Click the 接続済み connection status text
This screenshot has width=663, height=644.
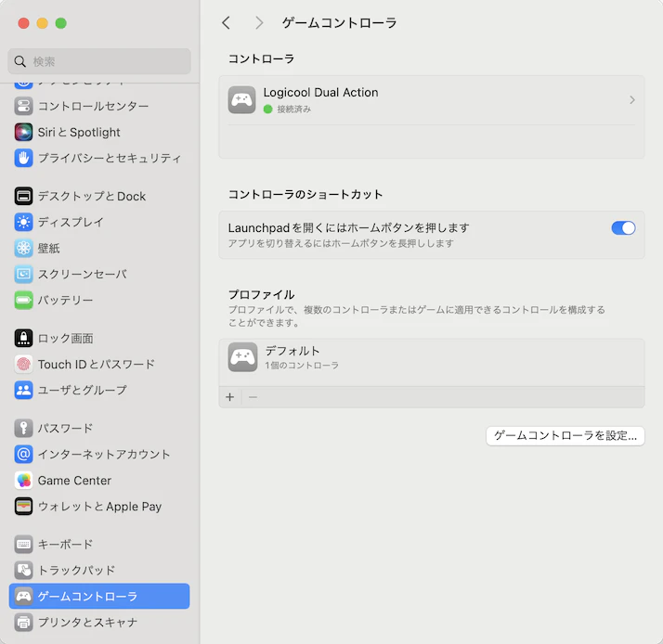pos(293,109)
